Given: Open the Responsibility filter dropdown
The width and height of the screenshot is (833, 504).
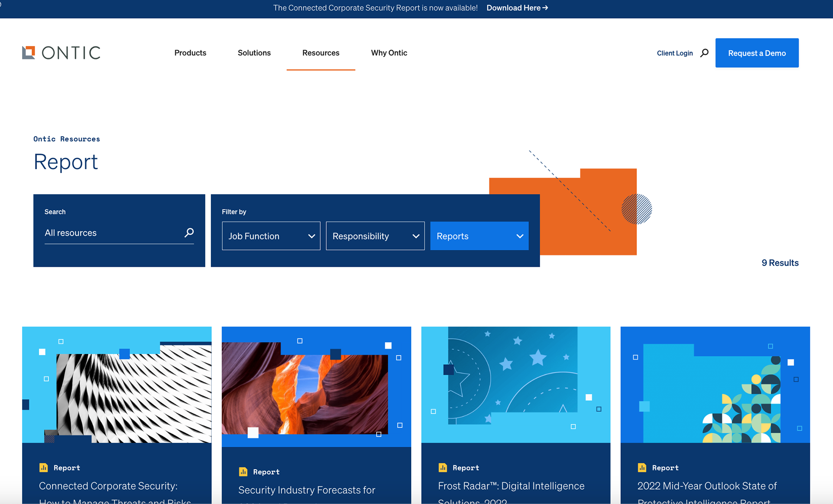Looking at the screenshot, I should coord(375,236).
